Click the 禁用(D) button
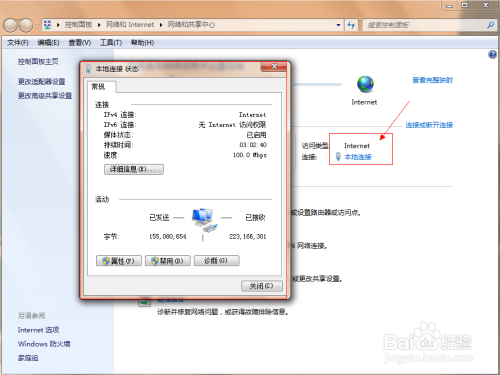The image size is (500, 375). [168, 261]
